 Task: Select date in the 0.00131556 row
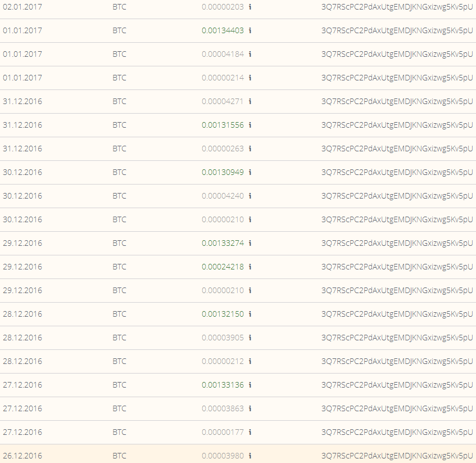click(x=22, y=125)
